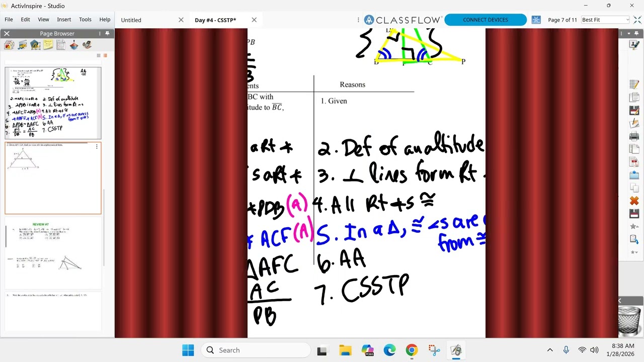This screenshot has width=644, height=362.
Task: Open the View menu
Action: (43, 20)
